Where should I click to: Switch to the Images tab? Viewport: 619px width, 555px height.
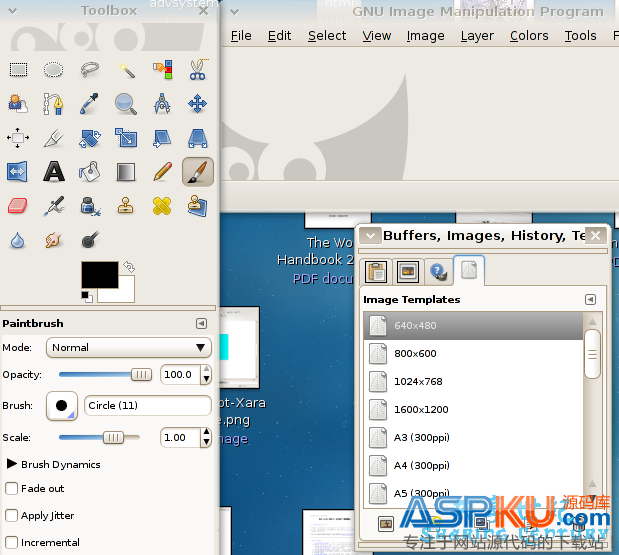pyautogui.click(x=408, y=272)
